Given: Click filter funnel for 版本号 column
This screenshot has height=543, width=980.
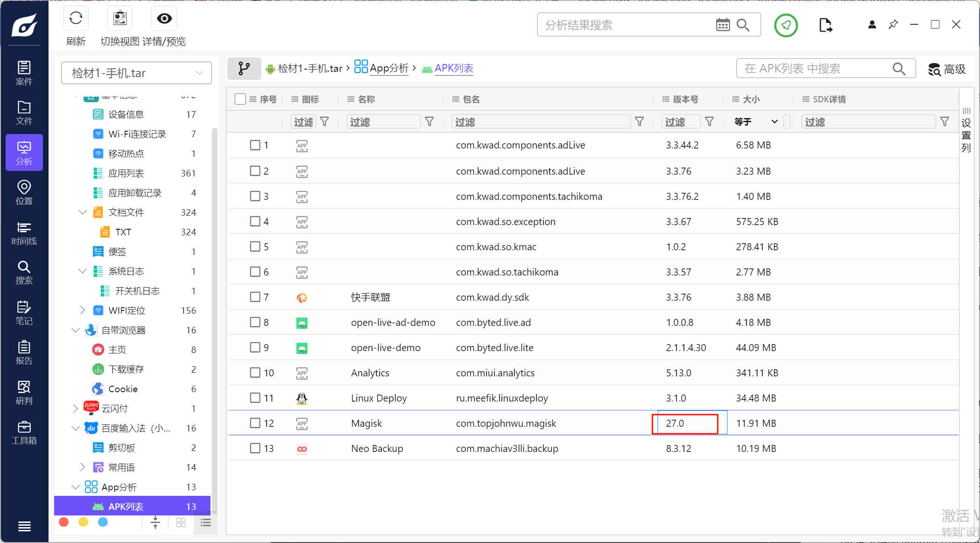Looking at the screenshot, I should 709,122.
